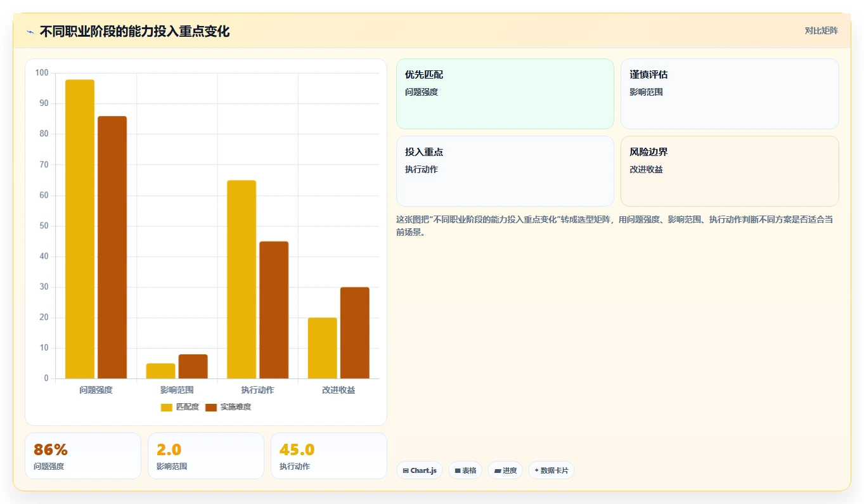The image size is (864, 504).
Task: Open the 优先匹配 matrix card
Action: pyautogui.click(x=505, y=94)
